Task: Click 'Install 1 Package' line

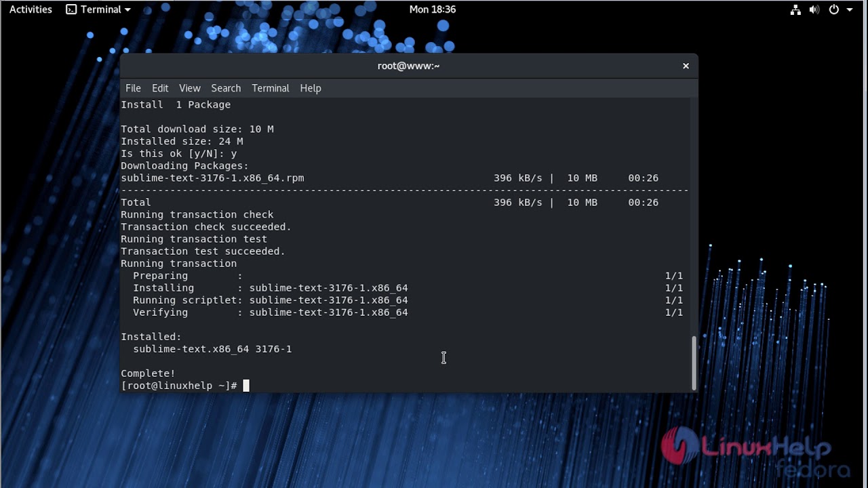Action: 176,105
